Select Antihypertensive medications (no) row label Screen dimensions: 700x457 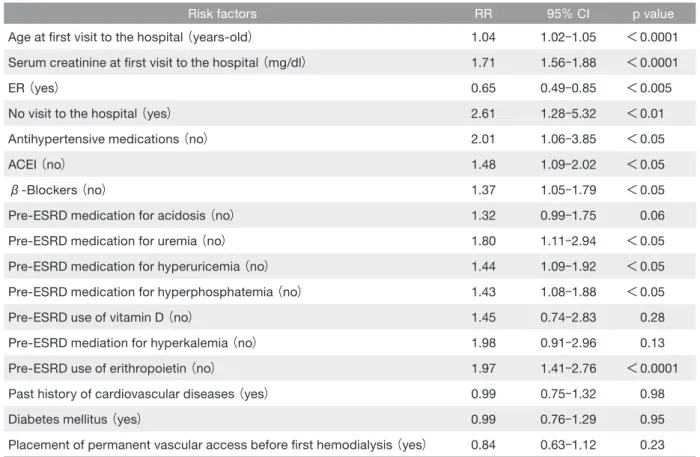coord(108,139)
